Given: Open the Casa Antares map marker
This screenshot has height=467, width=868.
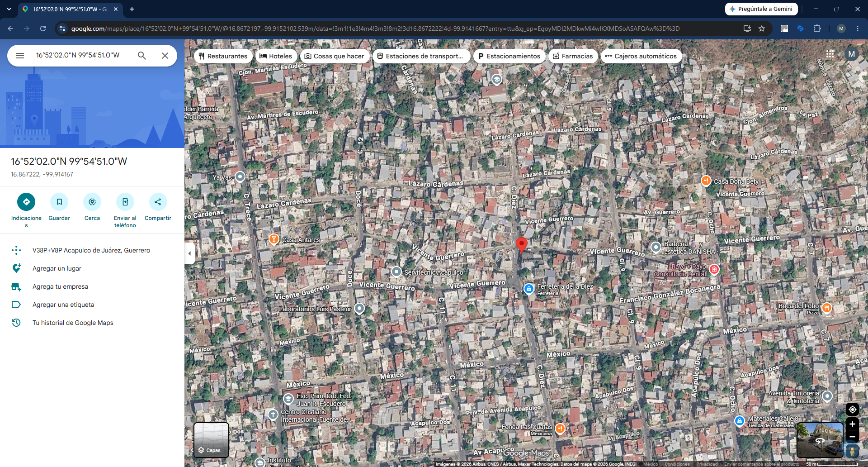Looking at the screenshot, I should coord(274,239).
